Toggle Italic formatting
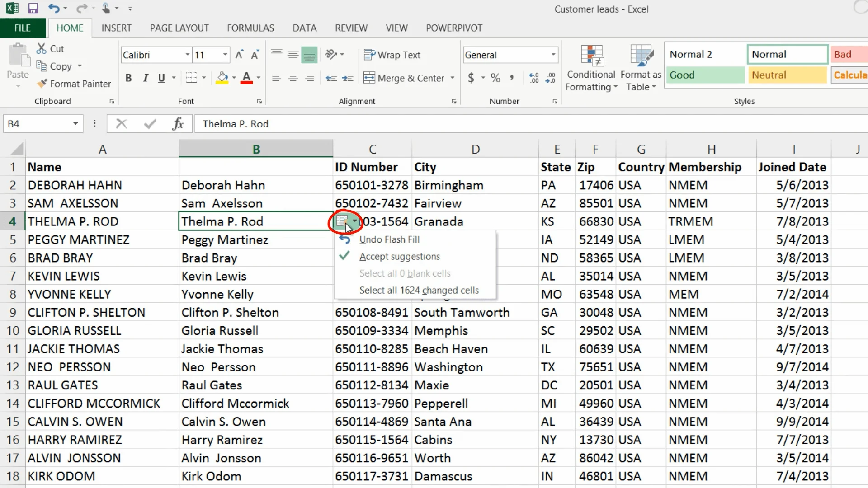The height and width of the screenshot is (488, 868). [x=145, y=78]
